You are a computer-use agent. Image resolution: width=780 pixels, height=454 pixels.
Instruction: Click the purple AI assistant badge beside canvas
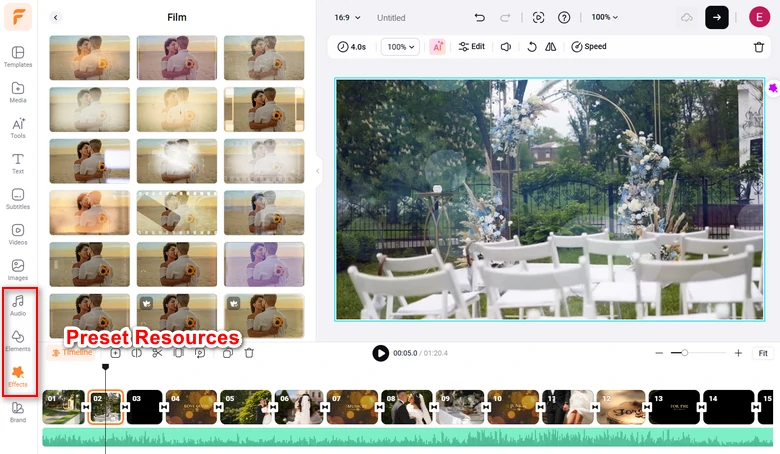coord(773,88)
